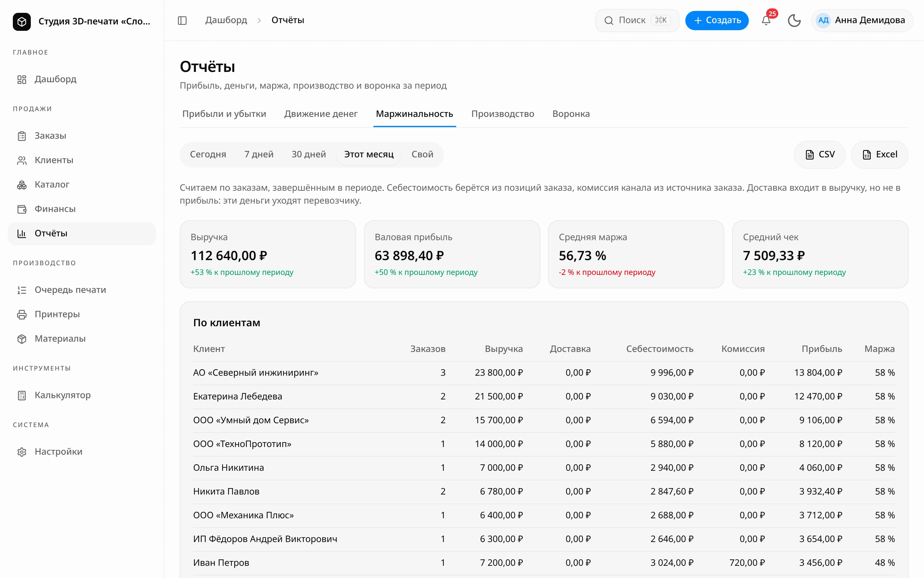Click the Отчёты bar chart icon

click(22, 233)
